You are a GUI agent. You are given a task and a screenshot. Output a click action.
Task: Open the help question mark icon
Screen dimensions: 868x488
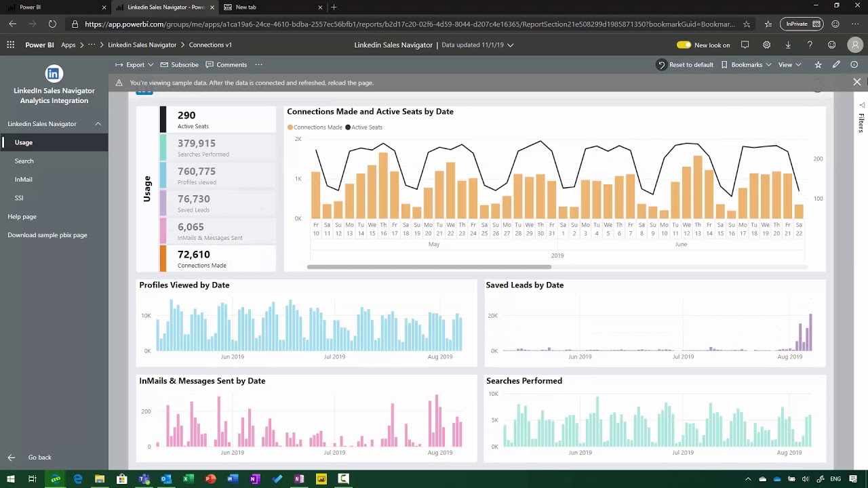(x=810, y=45)
